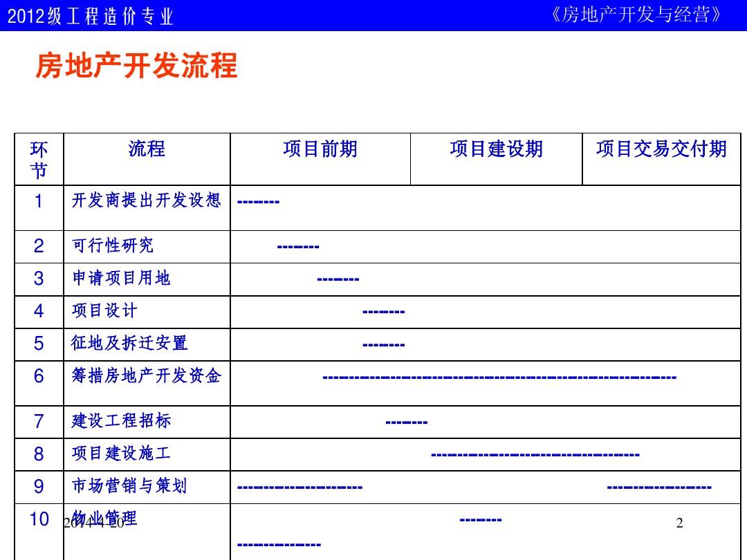Select step number 3 beside 申请项目用地
Viewport: 747px width, 560px height.
(39, 279)
